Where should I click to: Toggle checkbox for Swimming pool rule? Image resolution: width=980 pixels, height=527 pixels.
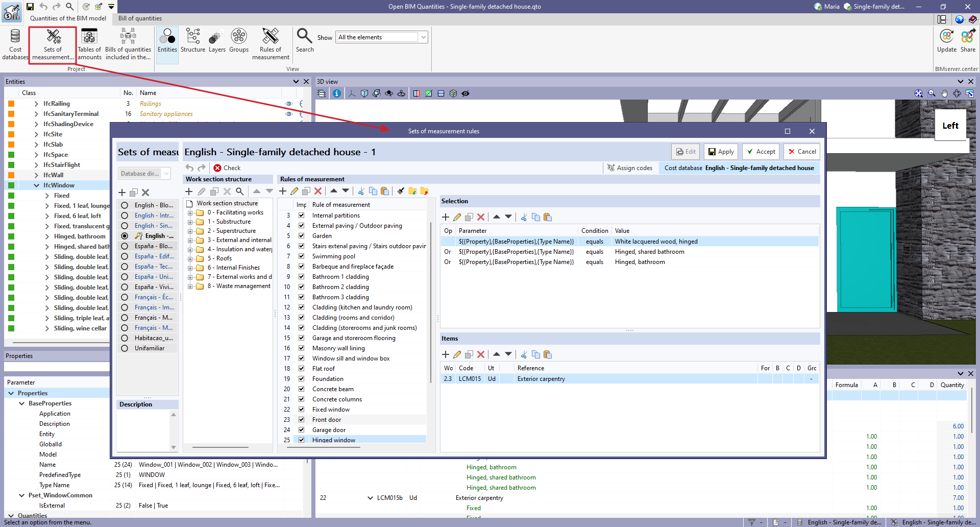point(301,256)
